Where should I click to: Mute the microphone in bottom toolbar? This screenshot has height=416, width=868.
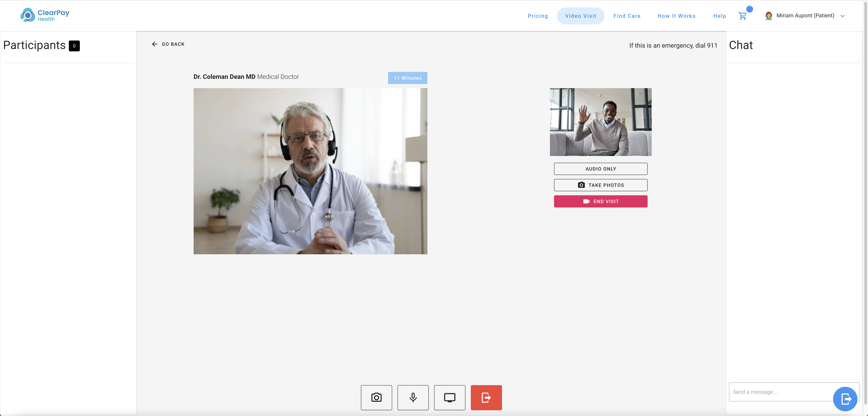point(413,398)
